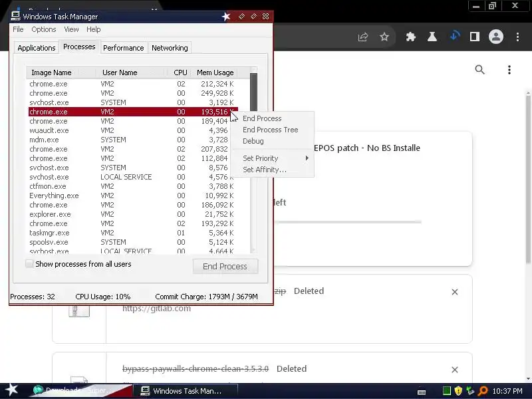Viewport: 532px width, 399px height.
Task: Click the network tray icon
Action: point(470,391)
